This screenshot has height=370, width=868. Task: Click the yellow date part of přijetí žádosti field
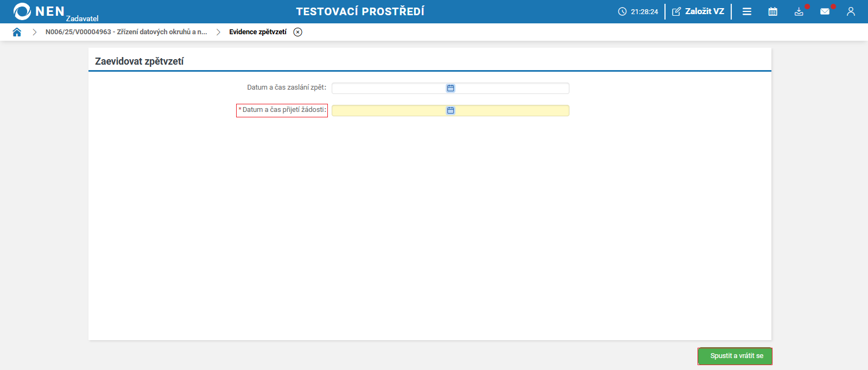[x=389, y=110]
